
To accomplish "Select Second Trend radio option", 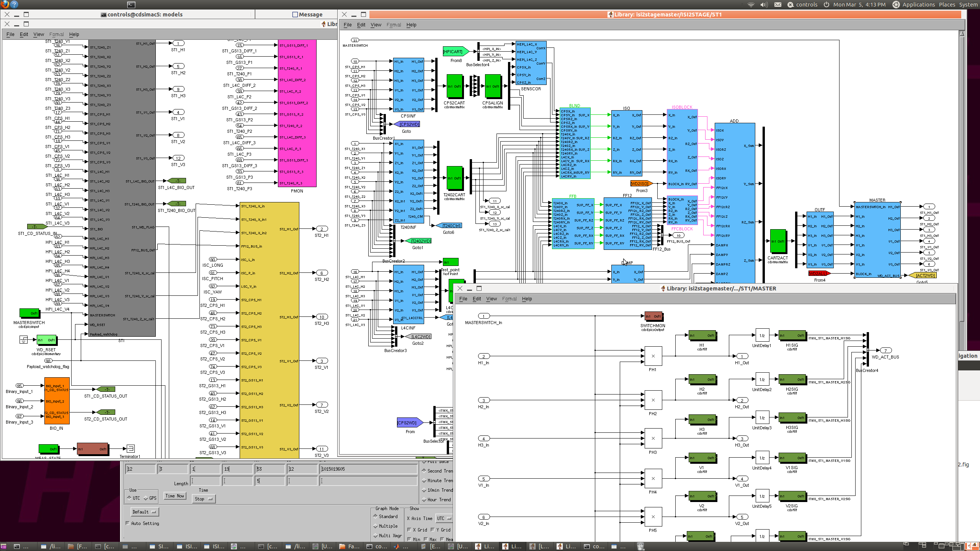I will [x=437, y=471].
